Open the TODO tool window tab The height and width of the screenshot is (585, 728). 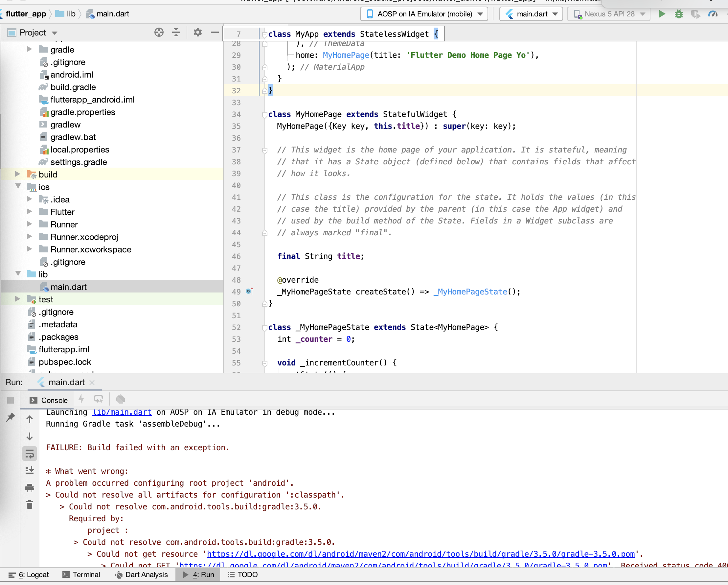pos(243,575)
